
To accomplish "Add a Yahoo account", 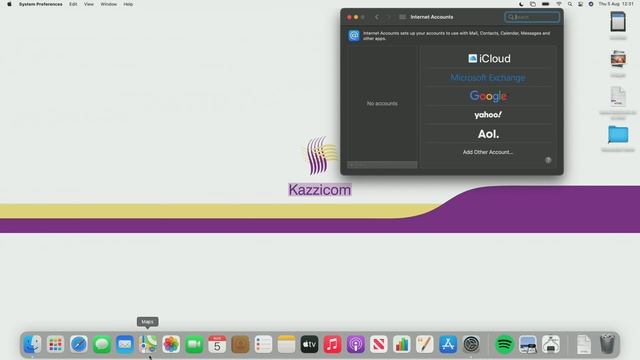I will (x=489, y=115).
